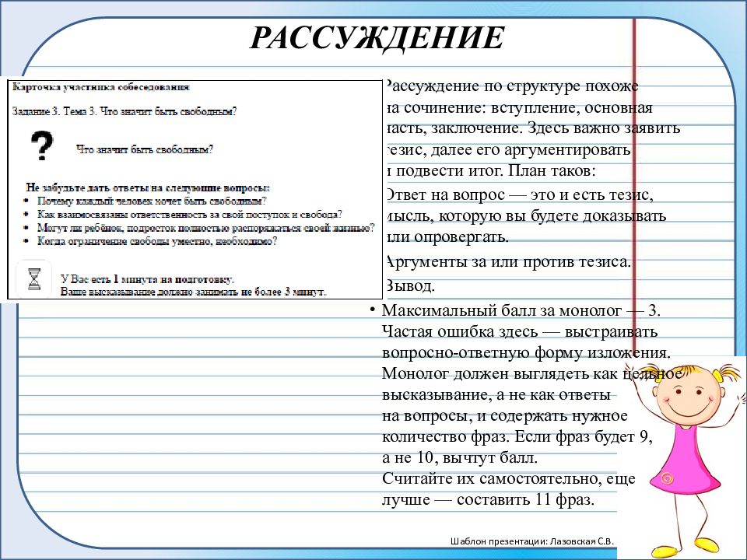Click bullet «Почему каждый человек хочет быть свободным?»
This screenshot has height=560, width=747.
coord(152,201)
